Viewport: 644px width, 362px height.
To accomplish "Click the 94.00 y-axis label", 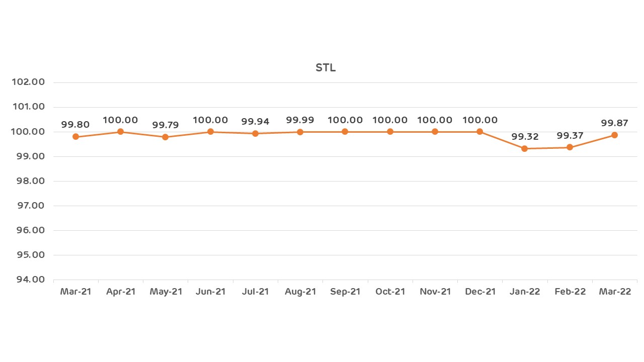I will pyautogui.click(x=28, y=280).
